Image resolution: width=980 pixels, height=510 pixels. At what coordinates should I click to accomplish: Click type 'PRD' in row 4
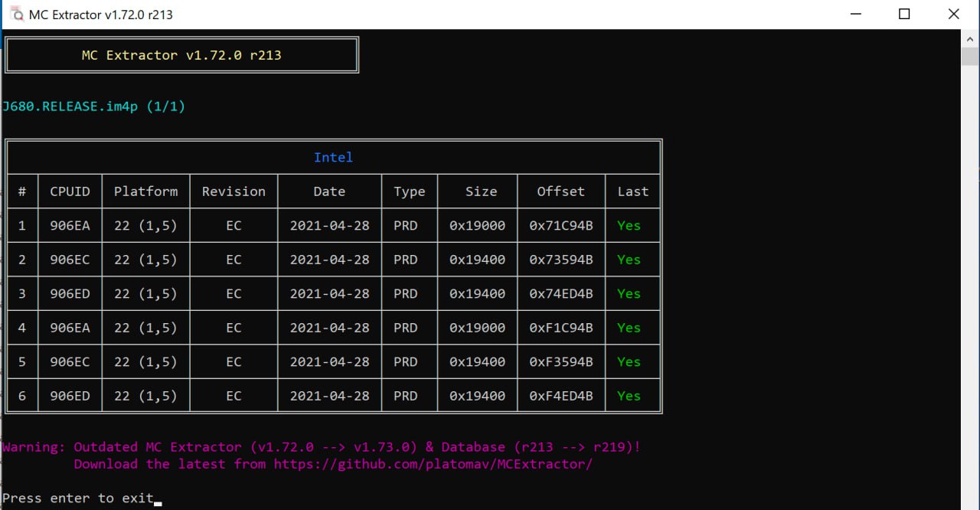(x=405, y=328)
